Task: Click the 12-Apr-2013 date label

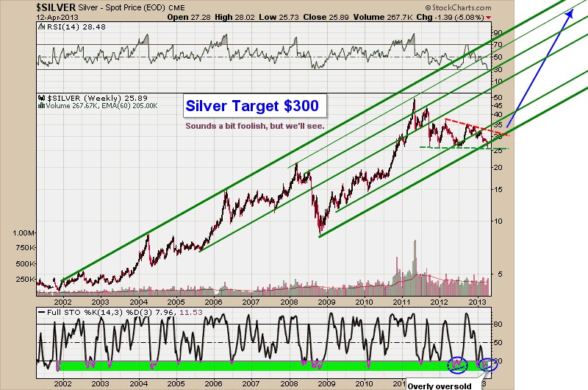Action: [x=24, y=16]
